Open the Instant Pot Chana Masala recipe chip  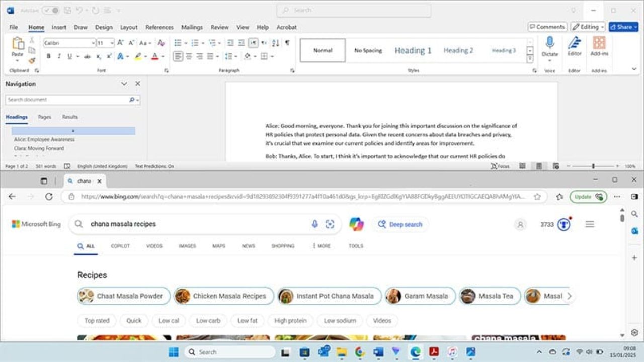coord(328,296)
